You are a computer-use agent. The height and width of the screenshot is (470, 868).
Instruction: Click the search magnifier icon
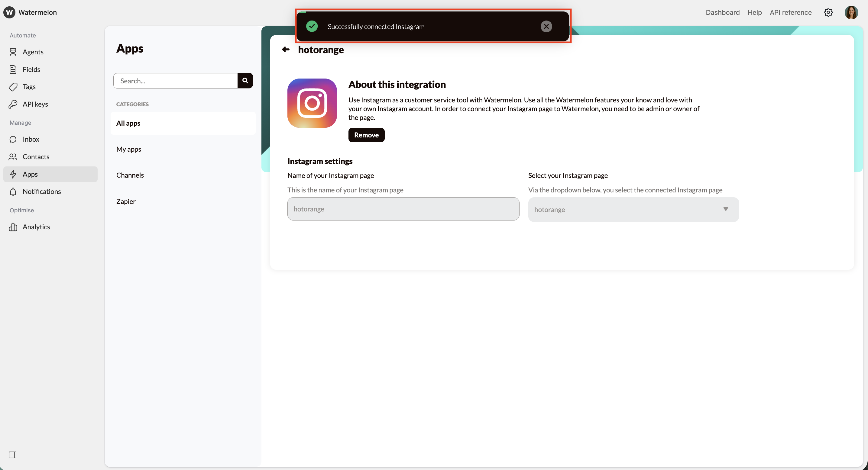point(245,80)
